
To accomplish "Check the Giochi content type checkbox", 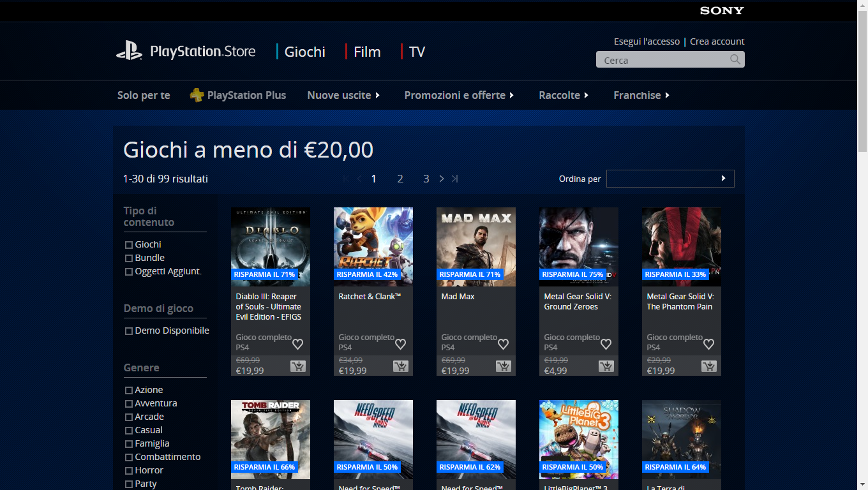I will (129, 245).
